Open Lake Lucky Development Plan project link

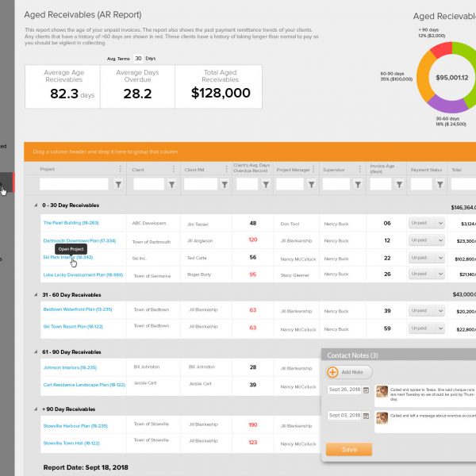tap(83, 274)
